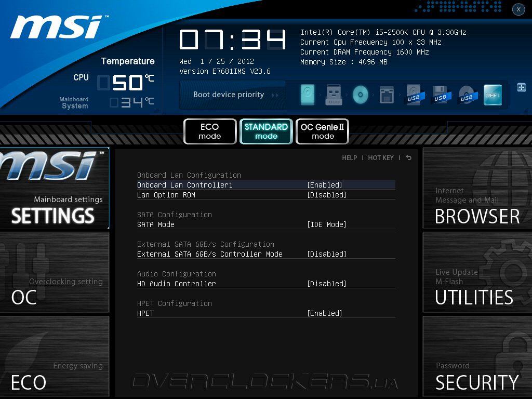Click the Current DRAM Frequency 1600 MHz line
The image size is (532, 399).
click(x=364, y=52)
